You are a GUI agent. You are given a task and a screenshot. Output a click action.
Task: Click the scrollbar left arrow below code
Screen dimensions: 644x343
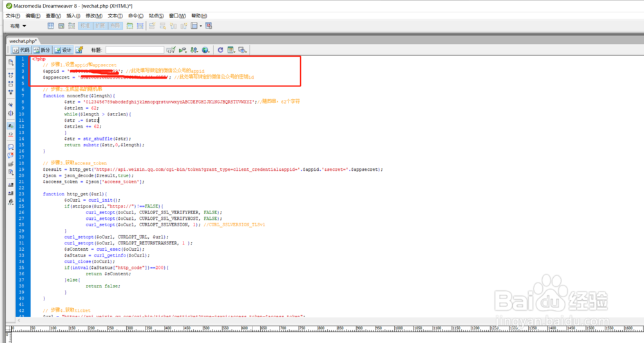pos(19,320)
